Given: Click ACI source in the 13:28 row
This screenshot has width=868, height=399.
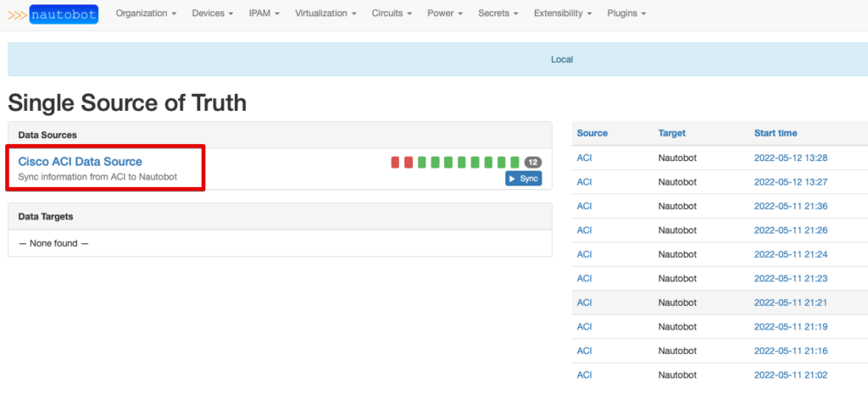Looking at the screenshot, I should point(584,158).
